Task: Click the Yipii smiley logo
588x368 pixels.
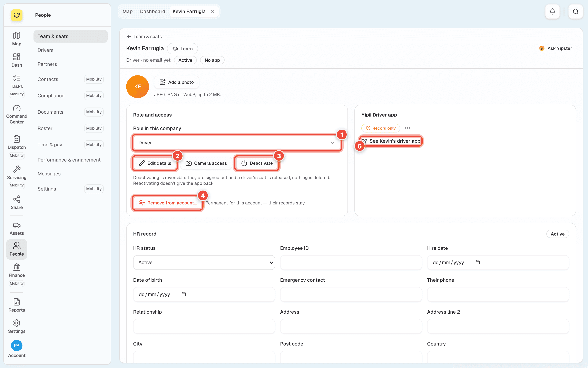Action: click(17, 15)
